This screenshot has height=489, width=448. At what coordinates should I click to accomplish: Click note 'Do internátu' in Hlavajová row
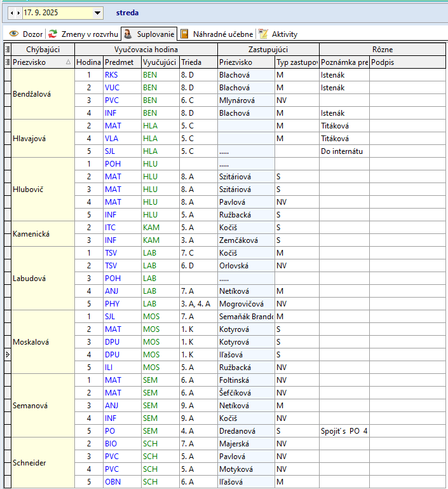[x=344, y=151]
